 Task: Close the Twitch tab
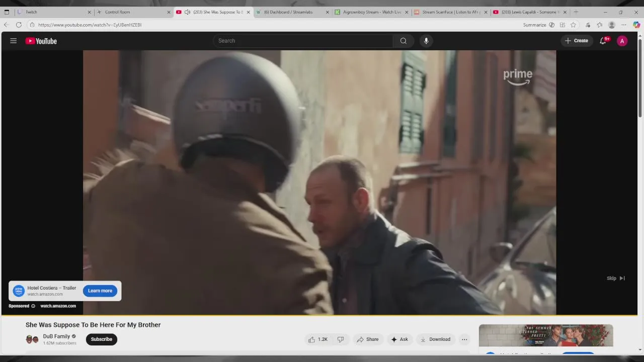tap(90, 12)
